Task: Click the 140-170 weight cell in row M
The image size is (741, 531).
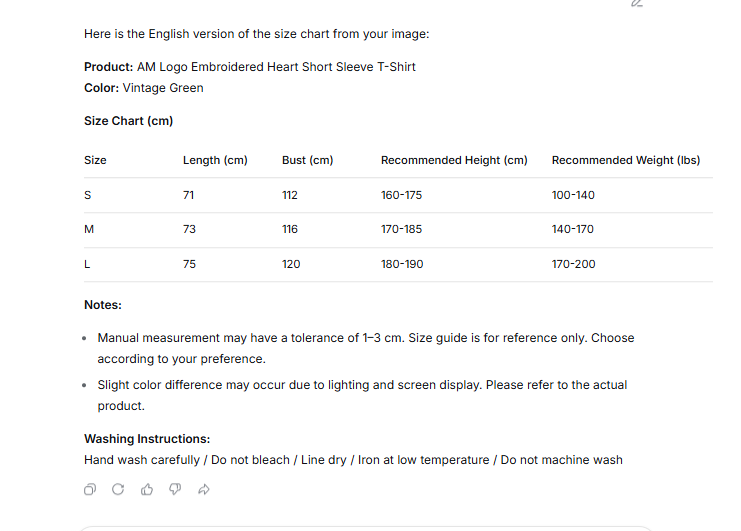Action: 572,229
